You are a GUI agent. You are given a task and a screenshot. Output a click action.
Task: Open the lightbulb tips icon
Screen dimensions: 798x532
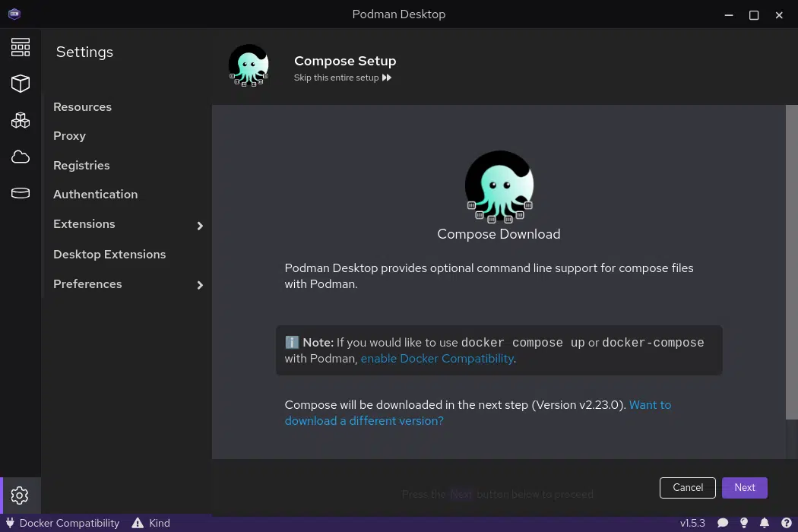744,523
